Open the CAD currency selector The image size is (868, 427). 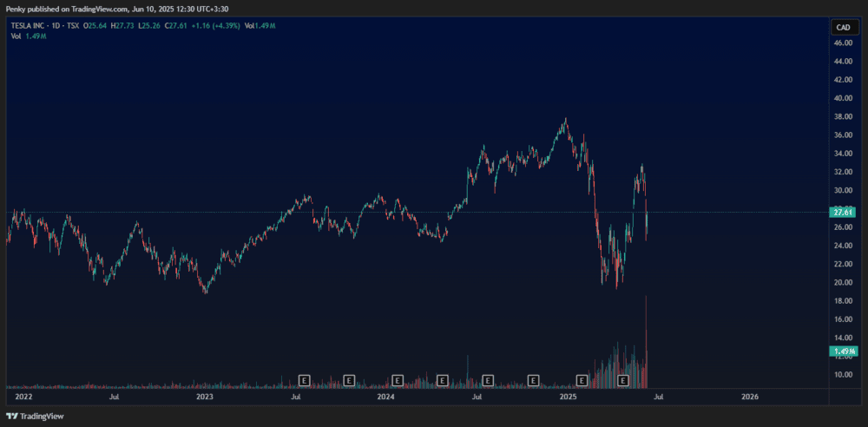[x=845, y=27]
